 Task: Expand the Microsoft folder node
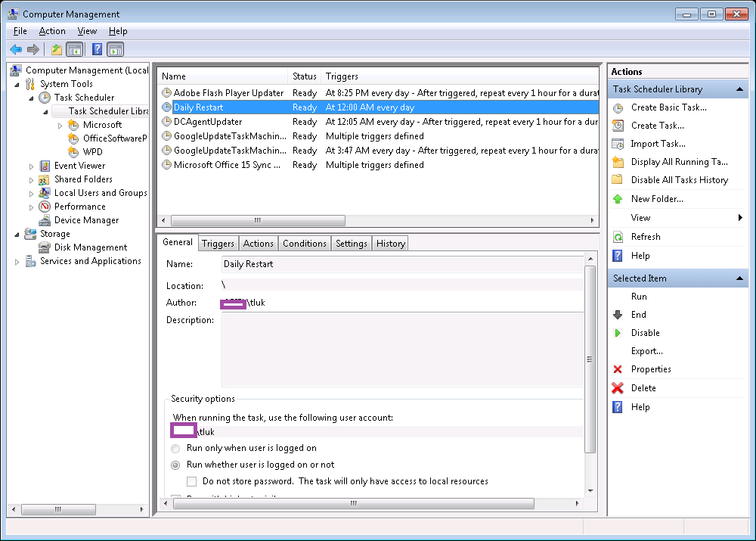tap(60, 125)
